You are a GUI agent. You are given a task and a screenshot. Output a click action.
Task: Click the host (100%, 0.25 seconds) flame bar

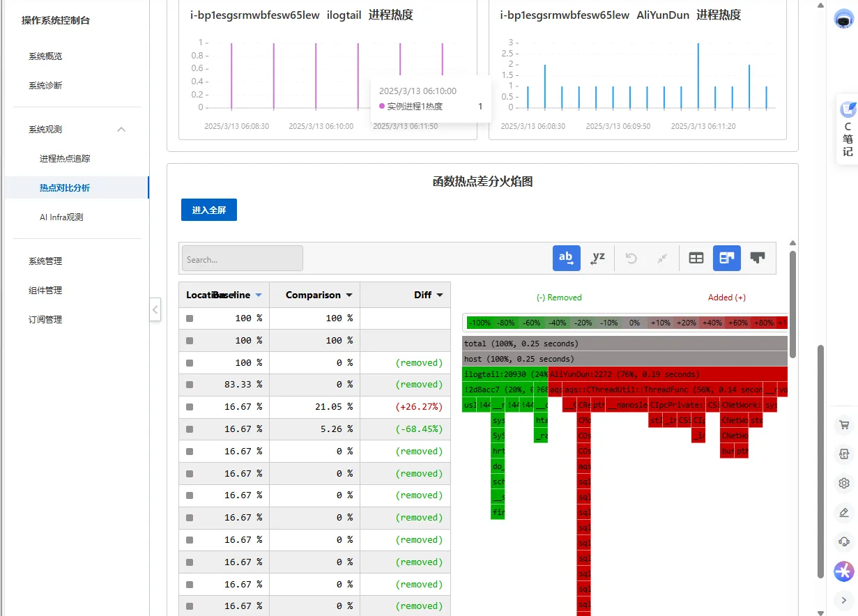tap(625, 359)
